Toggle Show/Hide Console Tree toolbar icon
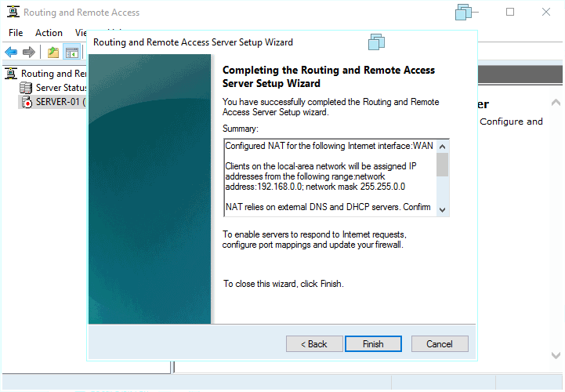This screenshot has width=565, height=392. [71, 53]
